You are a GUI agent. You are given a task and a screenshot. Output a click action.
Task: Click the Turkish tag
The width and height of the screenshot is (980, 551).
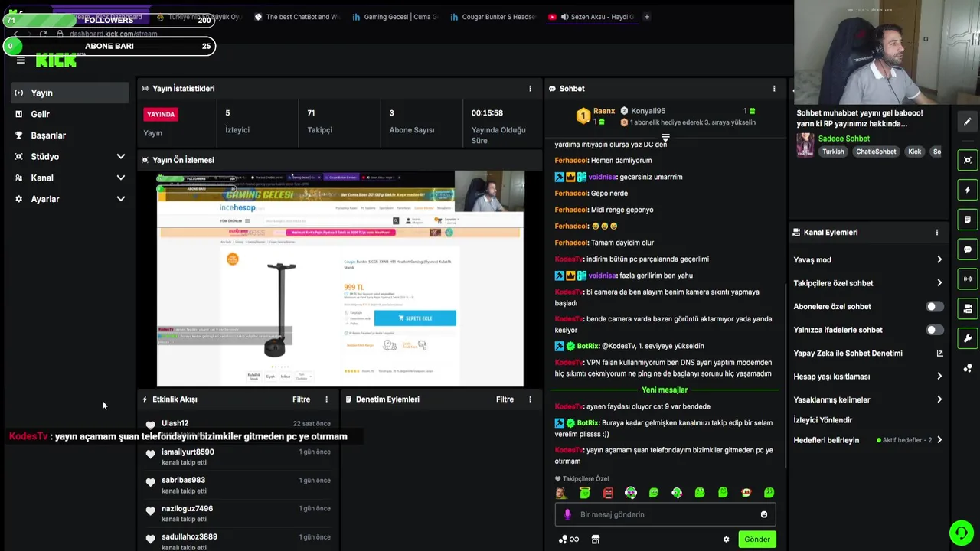pos(833,152)
